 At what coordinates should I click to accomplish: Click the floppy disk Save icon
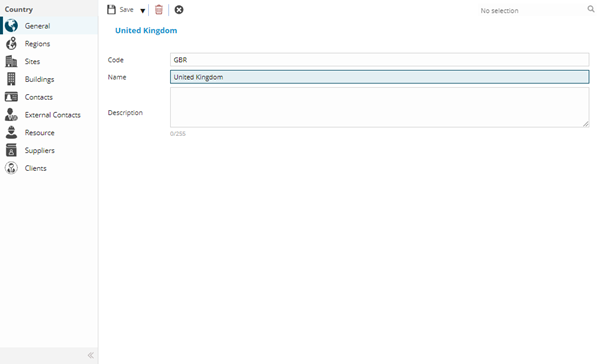[111, 10]
